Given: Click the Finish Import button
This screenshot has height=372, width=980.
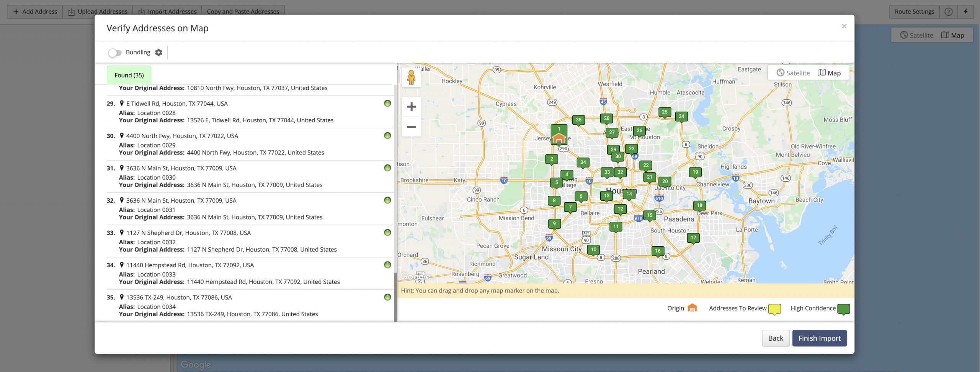Looking at the screenshot, I should point(819,338).
